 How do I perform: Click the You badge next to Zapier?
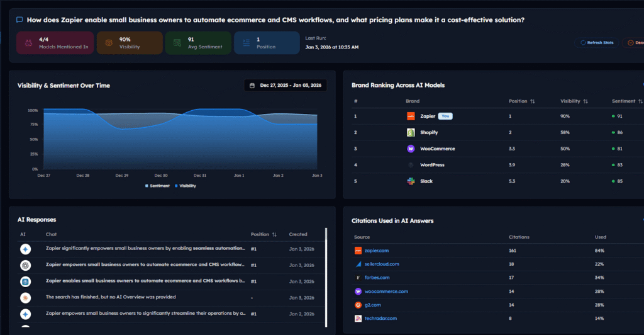click(445, 116)
